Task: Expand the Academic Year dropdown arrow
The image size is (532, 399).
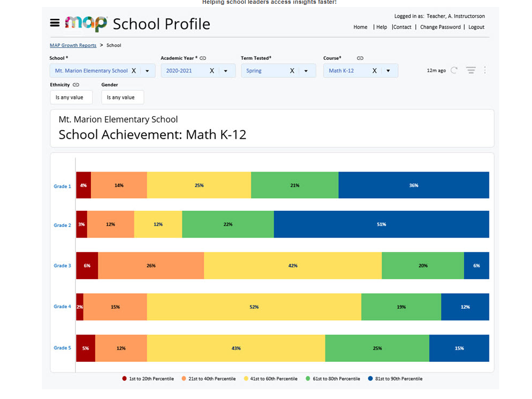Action: coord(226,71)
